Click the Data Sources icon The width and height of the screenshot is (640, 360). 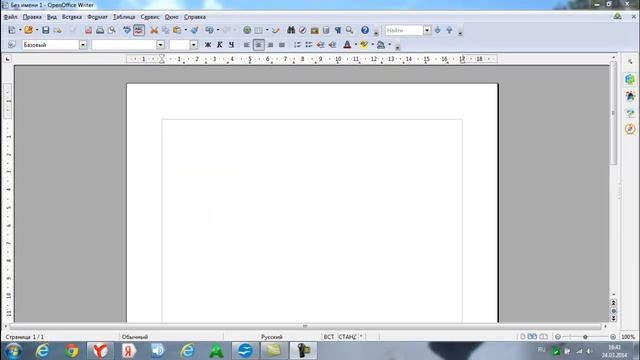coord(326,30)
